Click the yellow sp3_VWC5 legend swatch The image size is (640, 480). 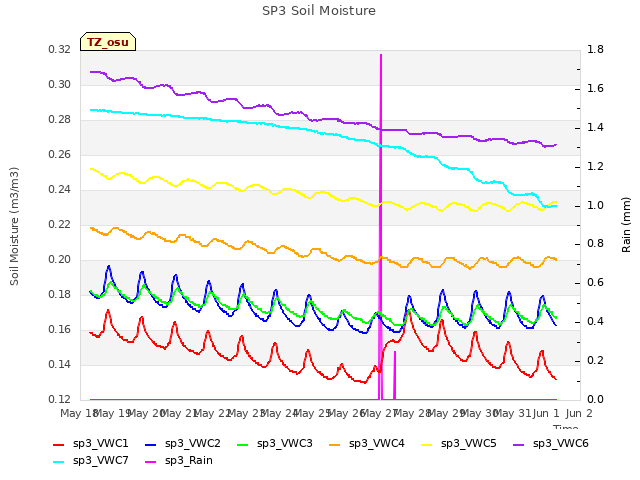tap(427, 444)
